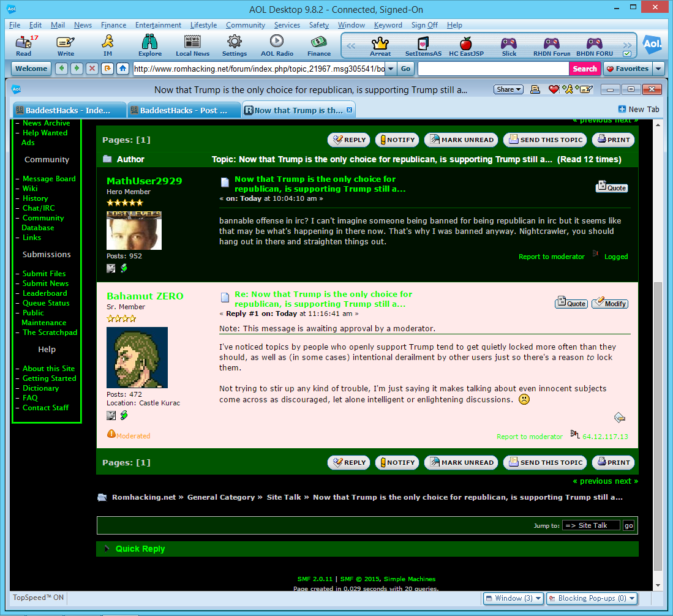Close the current forum tab
The image size is (673, 616).
[x=350, y=110]
